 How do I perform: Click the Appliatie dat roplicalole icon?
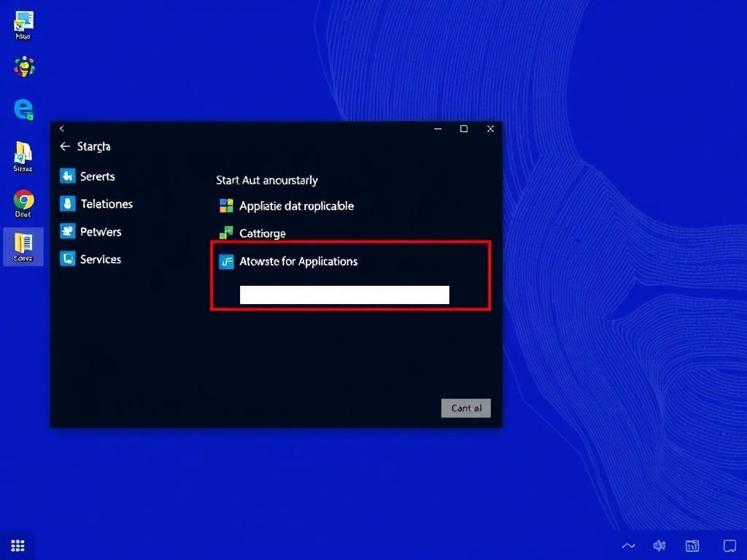pyautogui.click(x=226, y=206)
